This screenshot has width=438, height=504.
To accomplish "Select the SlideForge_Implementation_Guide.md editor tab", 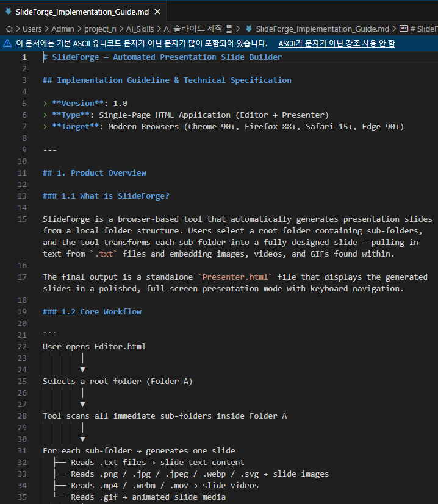I will (x=83, y=12).
